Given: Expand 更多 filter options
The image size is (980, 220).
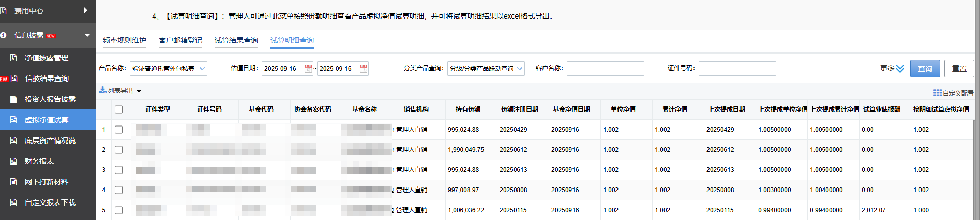Looking at the screenshot, I should (892, 68).
